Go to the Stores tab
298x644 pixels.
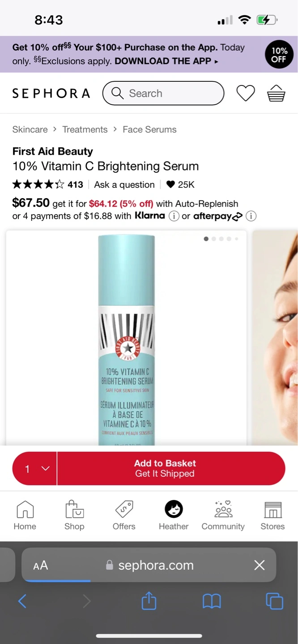(272, 515)
